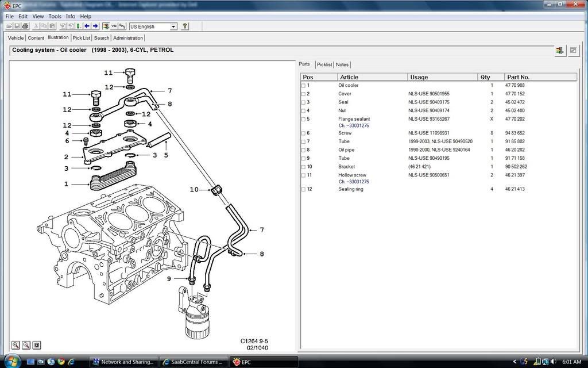Check the checkbox for the Oil cooler part

[303, 85]
